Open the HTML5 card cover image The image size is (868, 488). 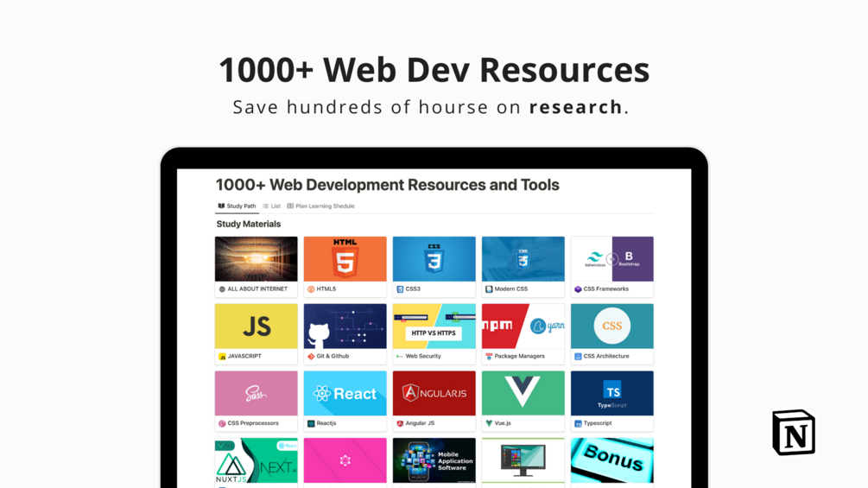click(345, 259)
